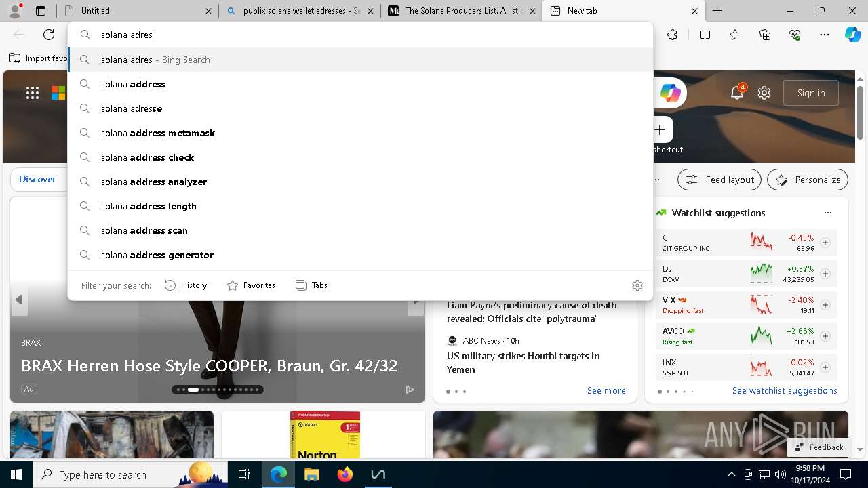Launch Firefox from taskbar
868x488 pixels.
click(344, 474)
